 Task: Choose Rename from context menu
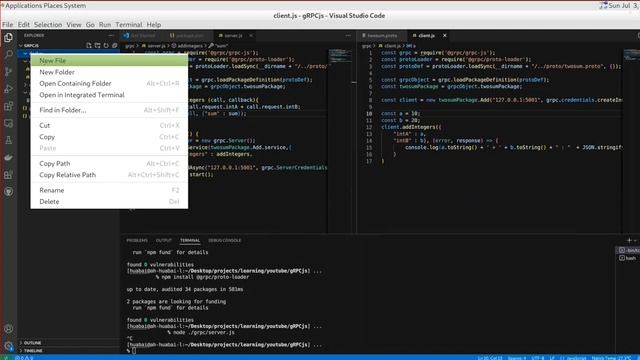pos(109,190)
